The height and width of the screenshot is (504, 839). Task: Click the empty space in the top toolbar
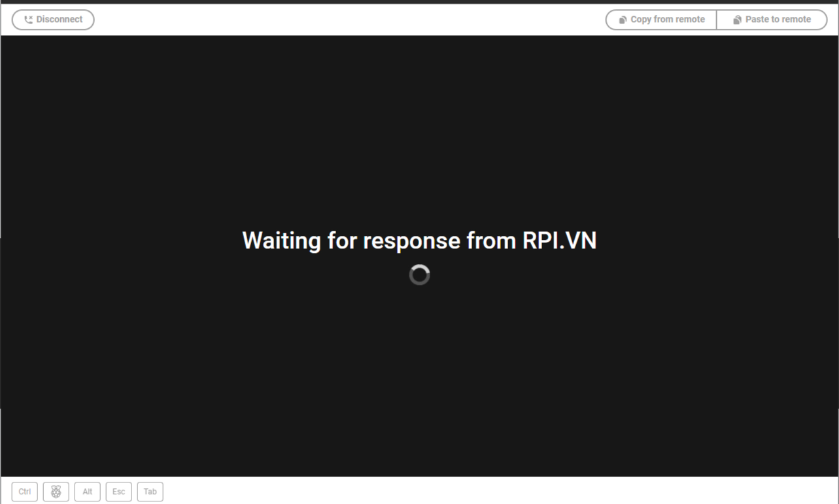(x=350, y=20)
